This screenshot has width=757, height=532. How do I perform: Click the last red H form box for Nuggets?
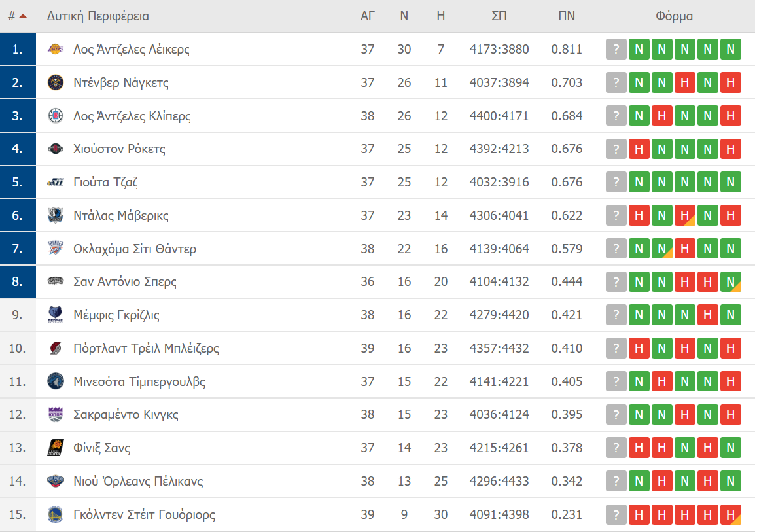730,83
